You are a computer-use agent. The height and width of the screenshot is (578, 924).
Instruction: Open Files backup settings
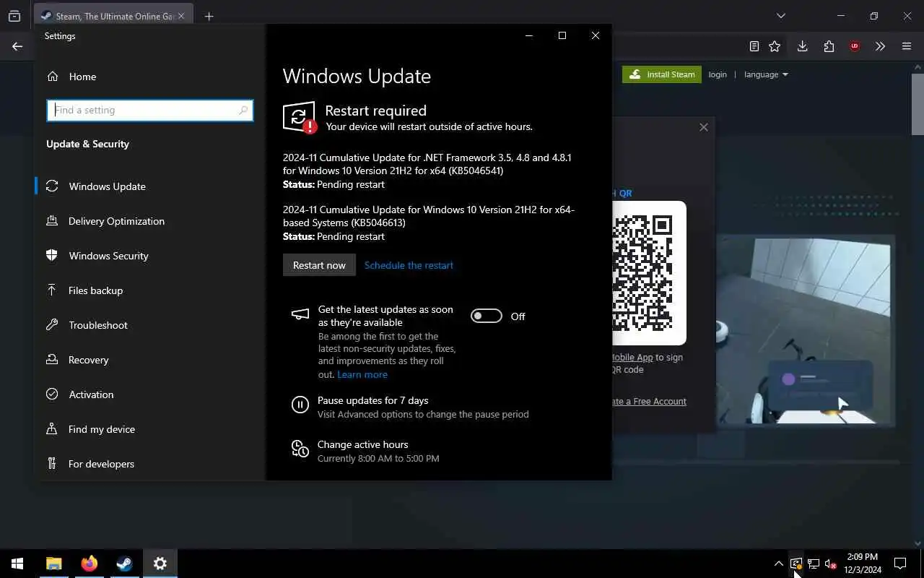tap(95, 290)
